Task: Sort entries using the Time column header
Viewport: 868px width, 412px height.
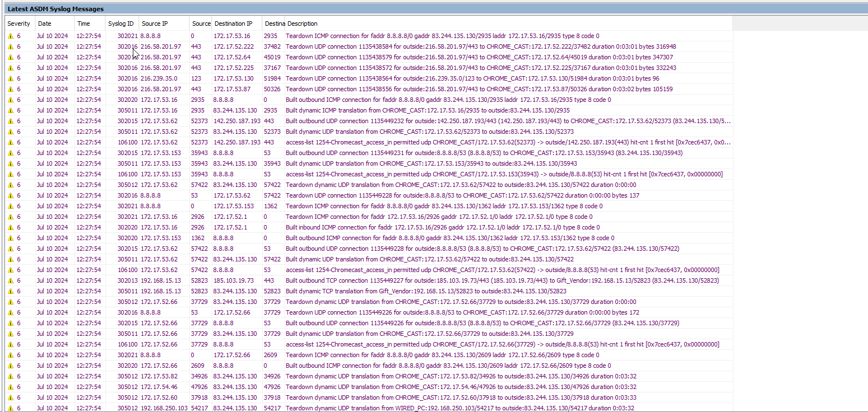Action: [x=84, y=24]
